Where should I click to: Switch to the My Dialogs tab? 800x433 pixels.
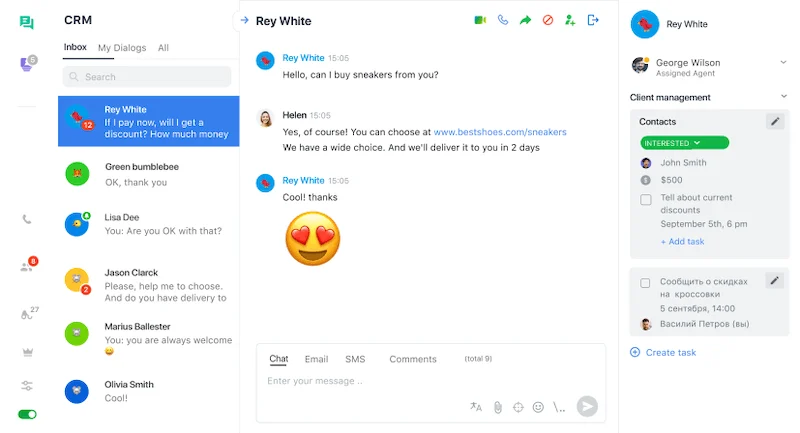pos(121,48)
